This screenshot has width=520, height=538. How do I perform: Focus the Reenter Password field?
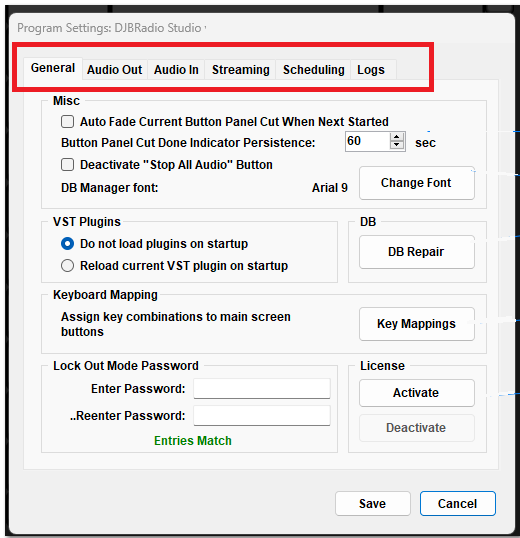(262, 416)
